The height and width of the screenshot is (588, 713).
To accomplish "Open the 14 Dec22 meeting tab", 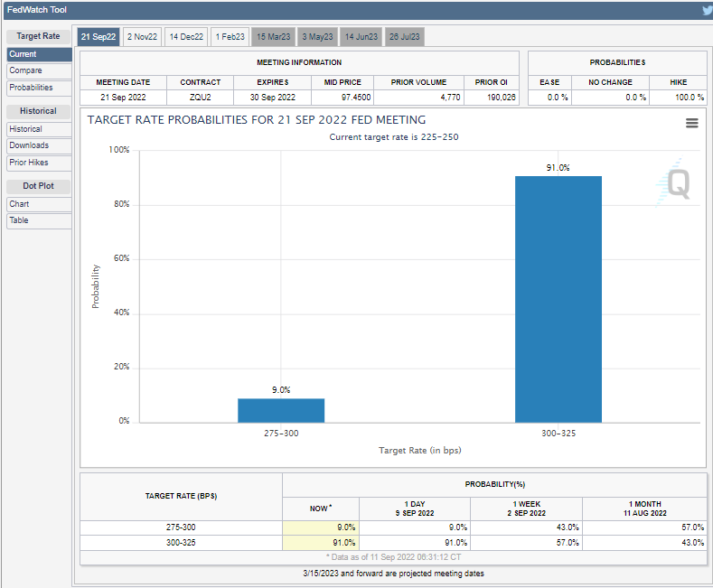I will pos(186,37).
